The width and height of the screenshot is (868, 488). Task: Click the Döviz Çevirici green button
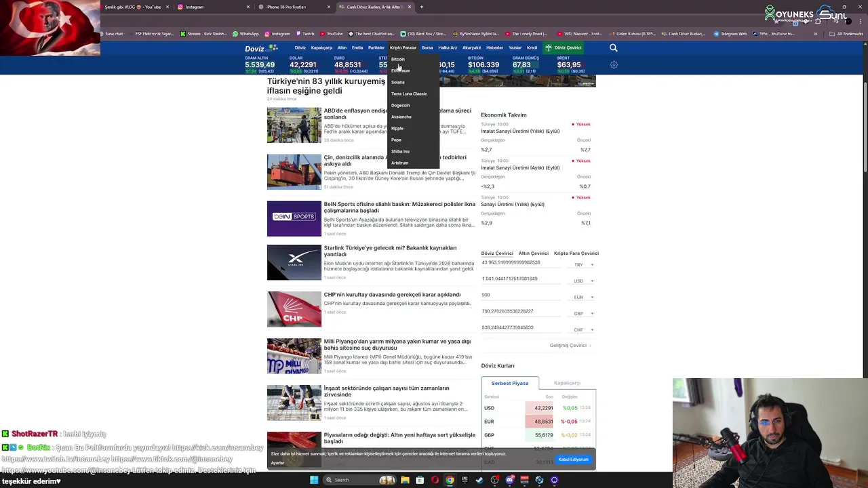pos(563,47)
